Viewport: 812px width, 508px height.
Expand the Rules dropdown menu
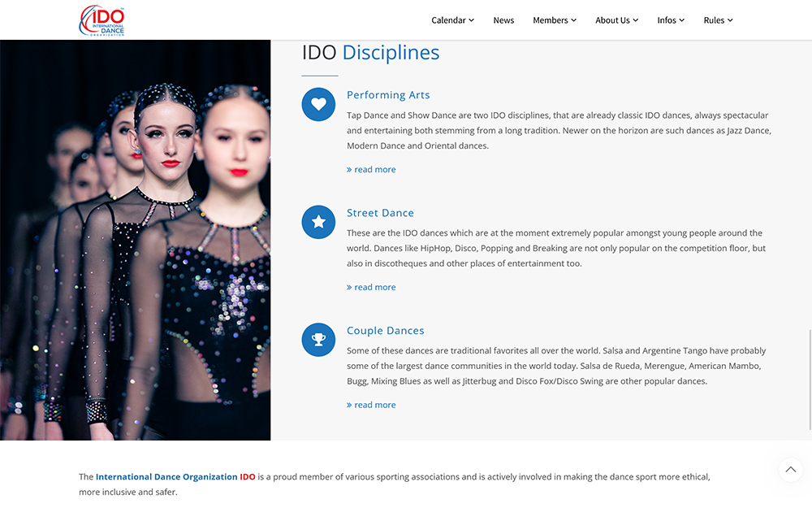click(x=718, y=20)
